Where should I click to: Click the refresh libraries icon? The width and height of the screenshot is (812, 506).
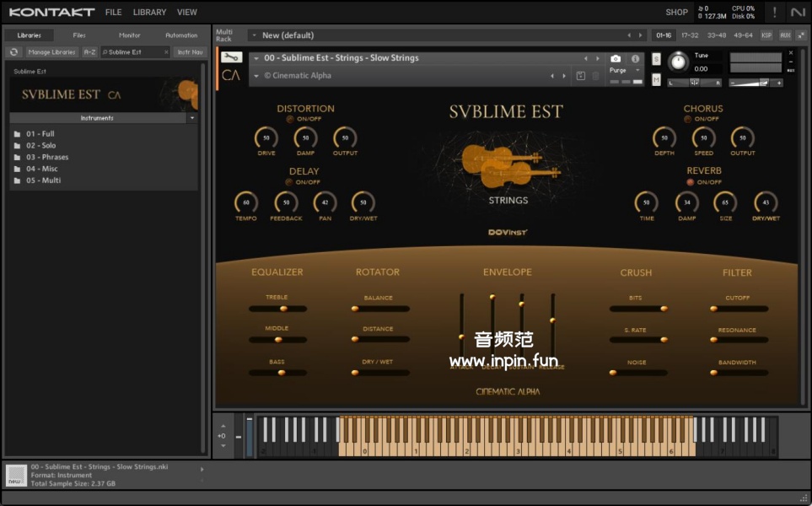[x=13, y=52]
